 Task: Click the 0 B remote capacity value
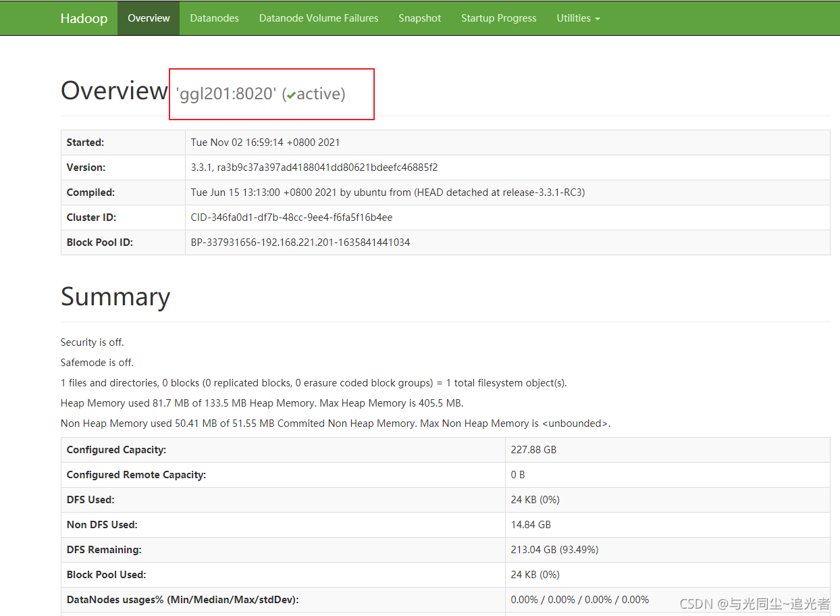pyautogui.click(x=518, y=475)
